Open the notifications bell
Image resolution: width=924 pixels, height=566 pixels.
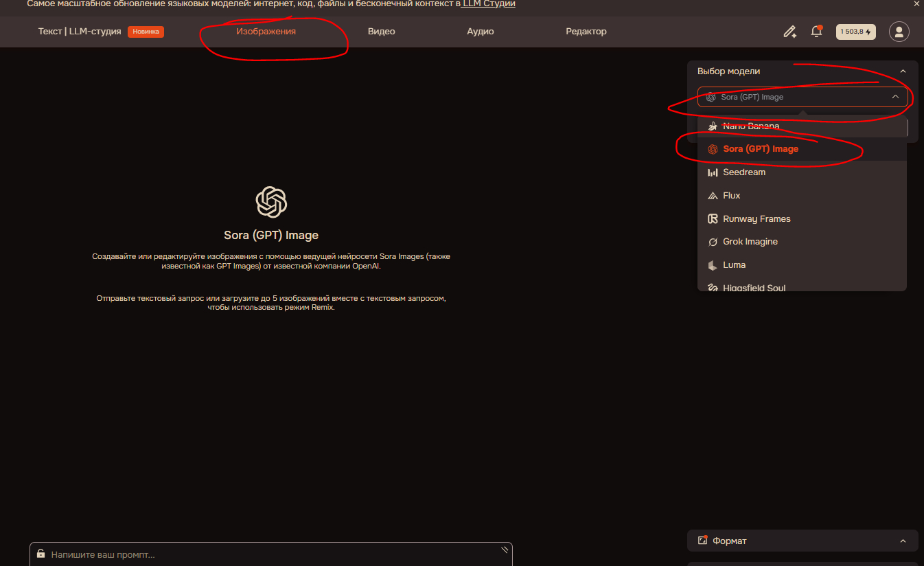click(816, 32)
